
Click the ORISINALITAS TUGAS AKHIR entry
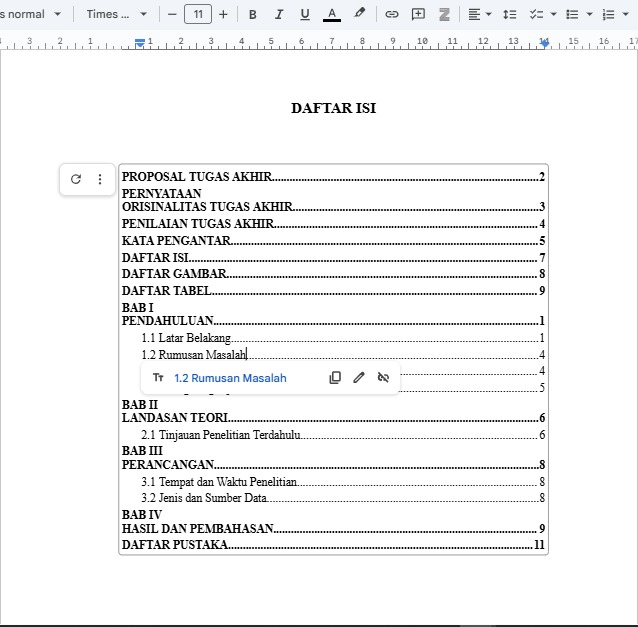coord(333,207)
